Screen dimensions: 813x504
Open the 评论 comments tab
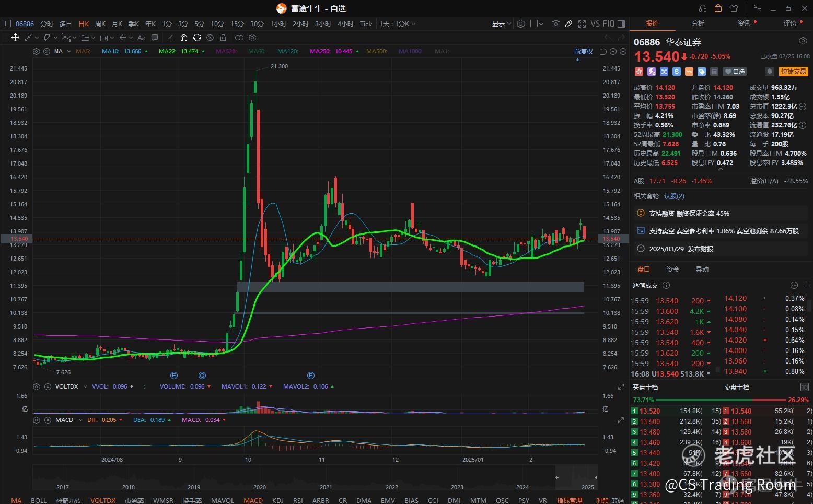point(790,24)
